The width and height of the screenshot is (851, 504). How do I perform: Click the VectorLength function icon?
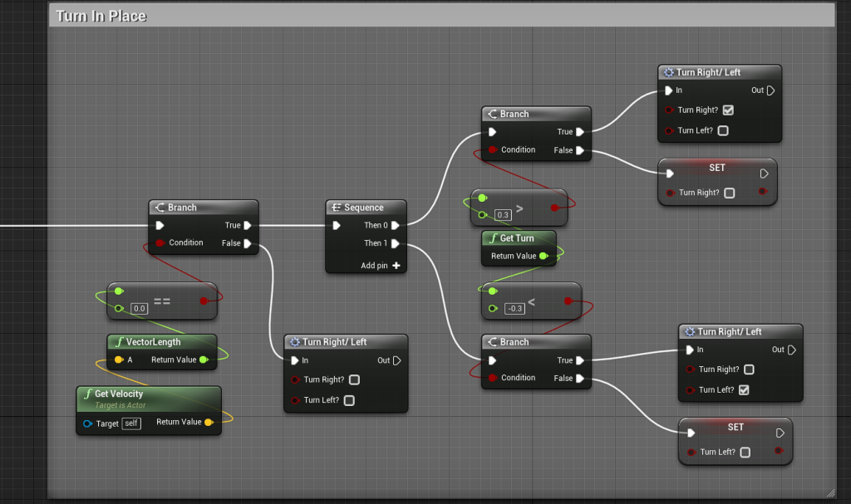[x=119, y=342]
